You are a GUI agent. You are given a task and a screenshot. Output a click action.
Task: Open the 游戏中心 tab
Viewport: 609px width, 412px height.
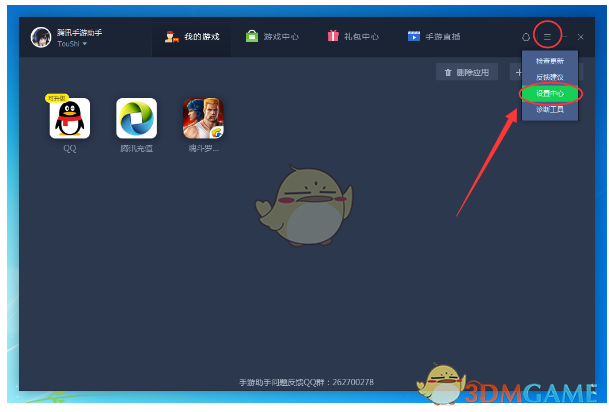coord(272,37)
